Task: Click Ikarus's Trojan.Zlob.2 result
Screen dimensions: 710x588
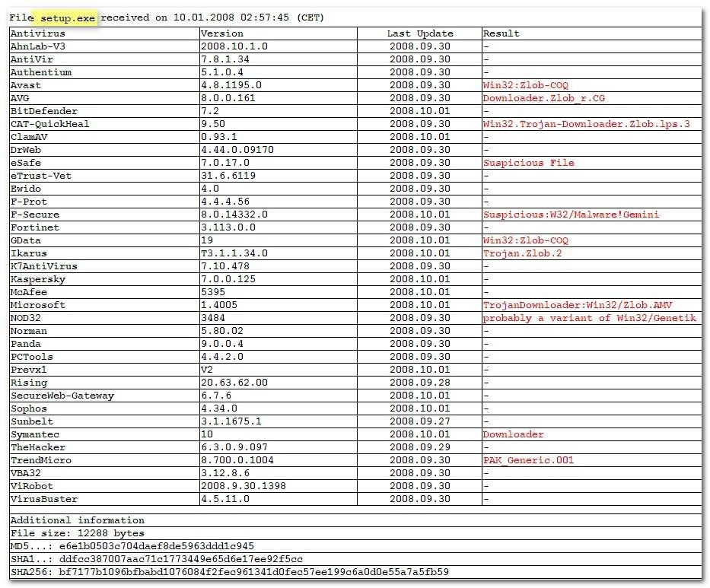Action: pos(522,253)
